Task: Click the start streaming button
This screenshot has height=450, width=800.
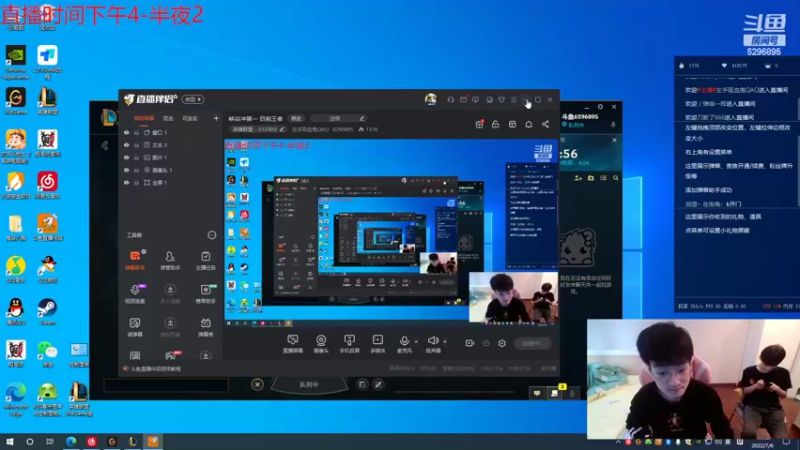Action: click(533, 343)
